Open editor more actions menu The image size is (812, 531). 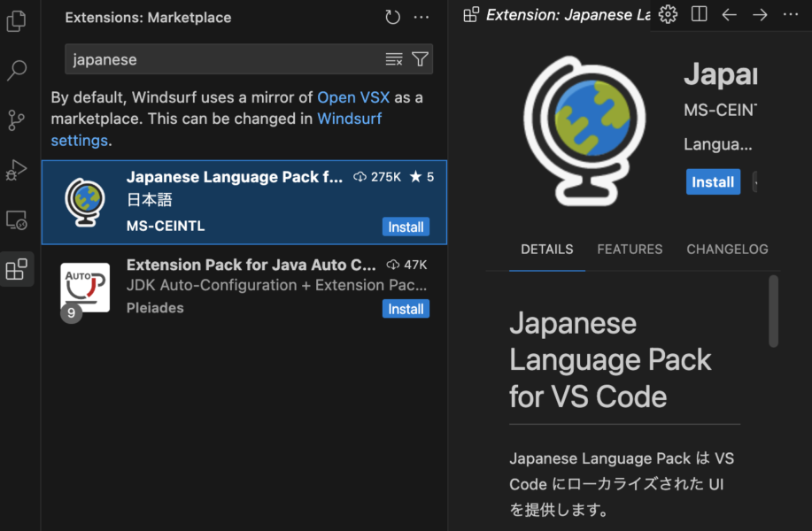coord(790,14)
